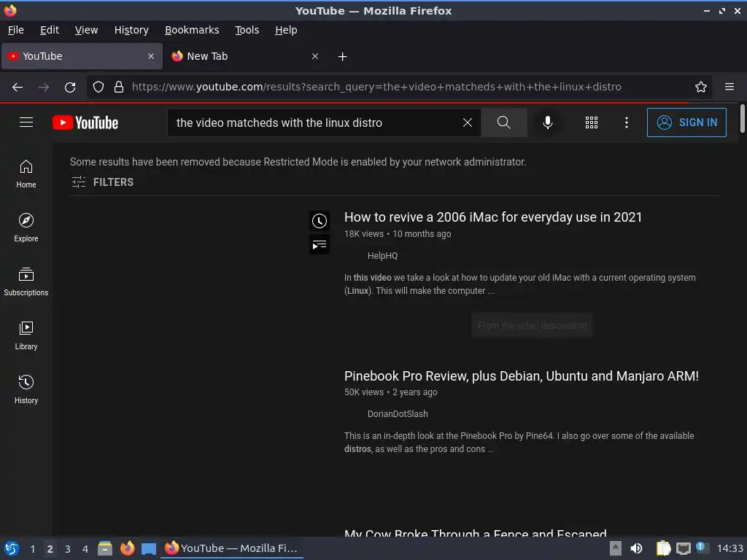The height and width of the screenshot is (560, 747).
Task: Click the show desktop taskbar icon
Action: click(x=149, y=549)
